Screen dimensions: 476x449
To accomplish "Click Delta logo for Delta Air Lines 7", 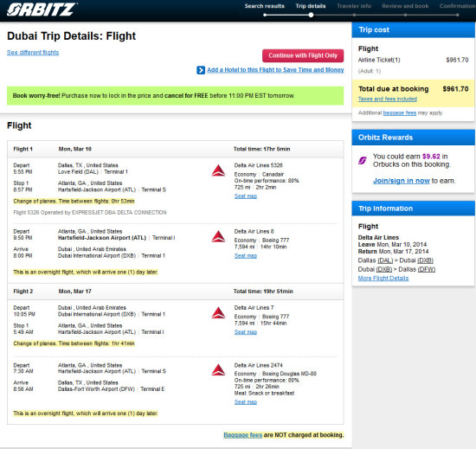I will pos(218,313).
